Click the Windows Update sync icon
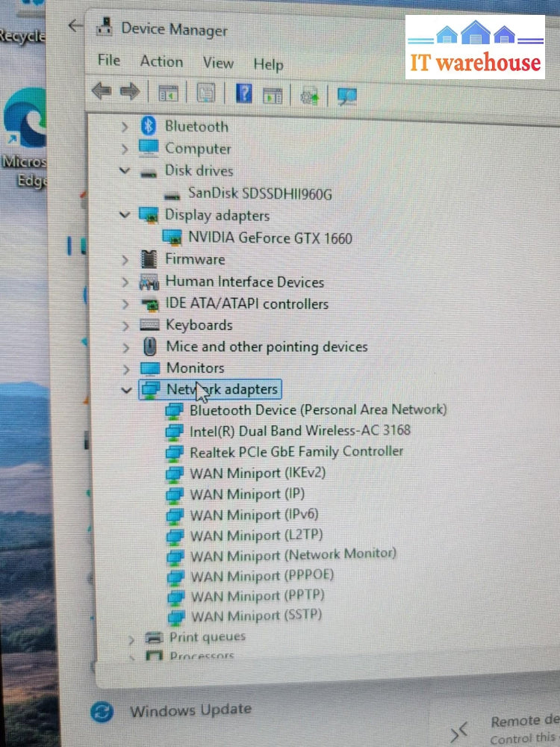The height and width of the screenshot is (747, 560). click(x=102, y=713)
